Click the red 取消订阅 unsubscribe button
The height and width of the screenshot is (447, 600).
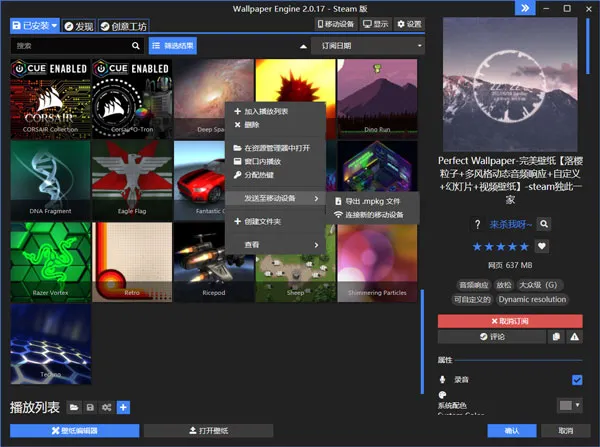pos(509,321)
